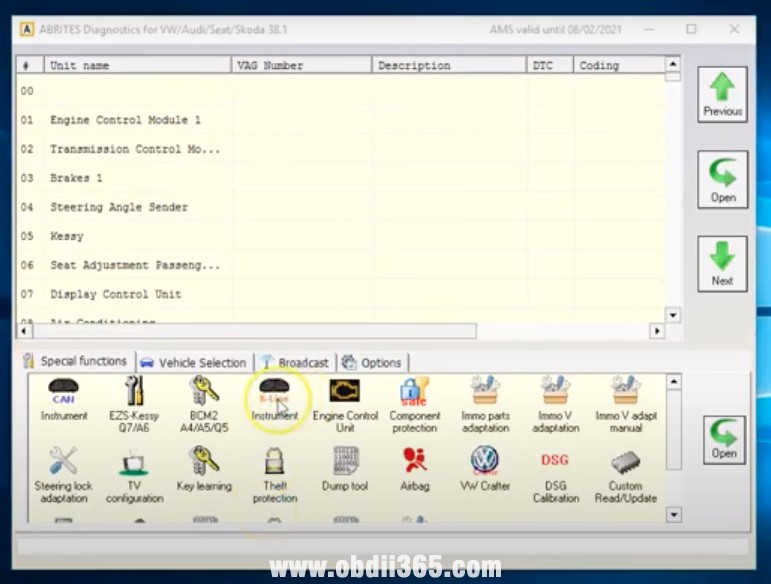Select row 02 Transmission Control Mo...
Viewport: 771px width, 584px height.
pyautogui.click(x=341, y=149)
